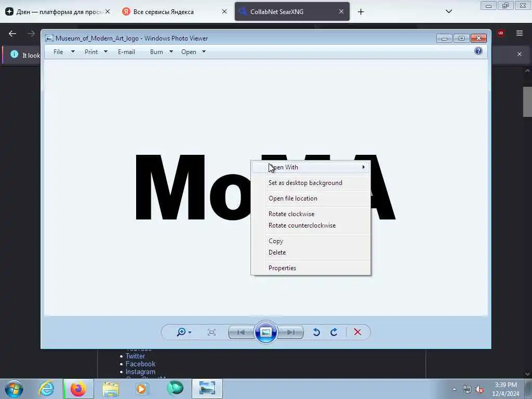Viewport: 532px width, 399px height.
Task: Open Windows Media Player from the taskbar
Action: pos(142,389)
